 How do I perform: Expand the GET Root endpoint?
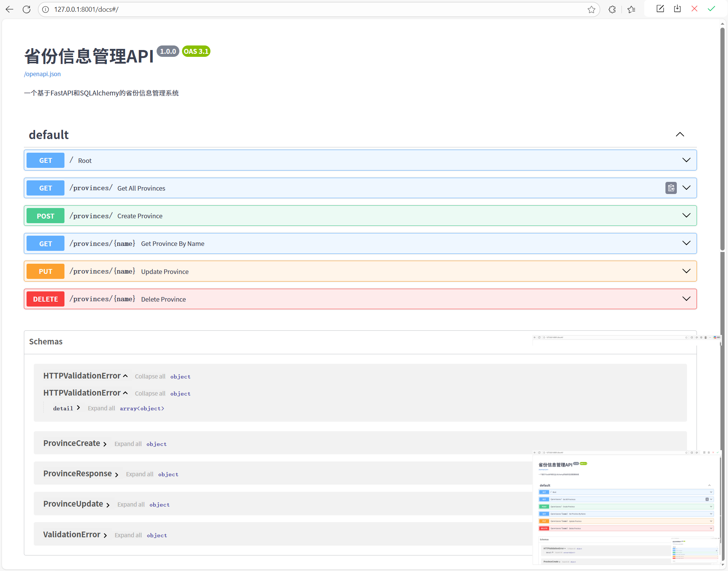(686, 160)
